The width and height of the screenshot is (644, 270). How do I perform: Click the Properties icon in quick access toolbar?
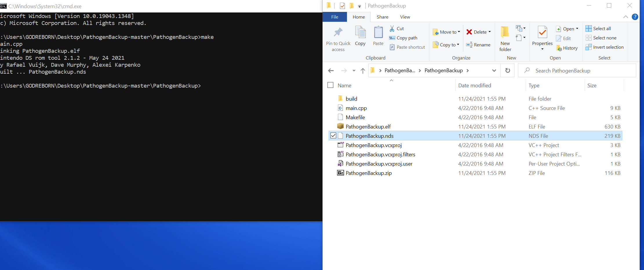click(342, 6)
